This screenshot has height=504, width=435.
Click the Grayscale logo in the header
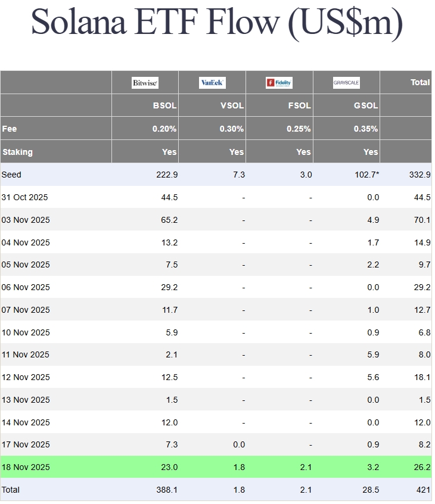[x=346, y=83]
